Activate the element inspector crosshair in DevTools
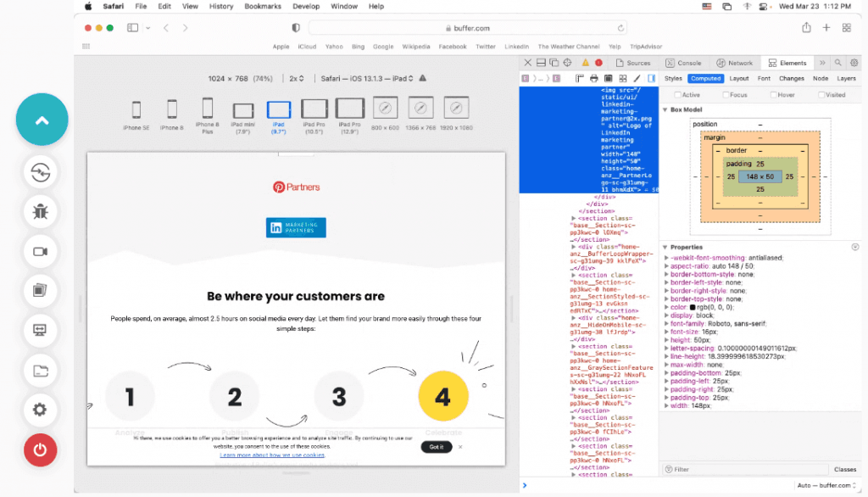The height and width of the screenshot is (497, 868). click(x=569, y=63)
